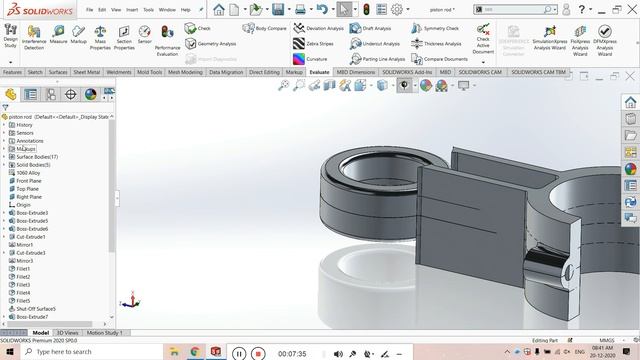
Task: Open Design Study dropdown arrow
Action: click(x=10, y=62)
